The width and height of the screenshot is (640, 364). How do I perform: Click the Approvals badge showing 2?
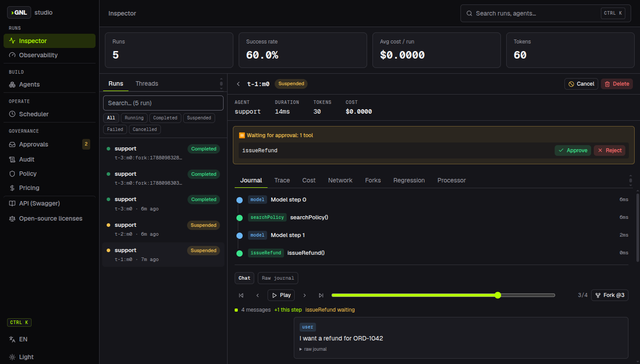(86, 144)
